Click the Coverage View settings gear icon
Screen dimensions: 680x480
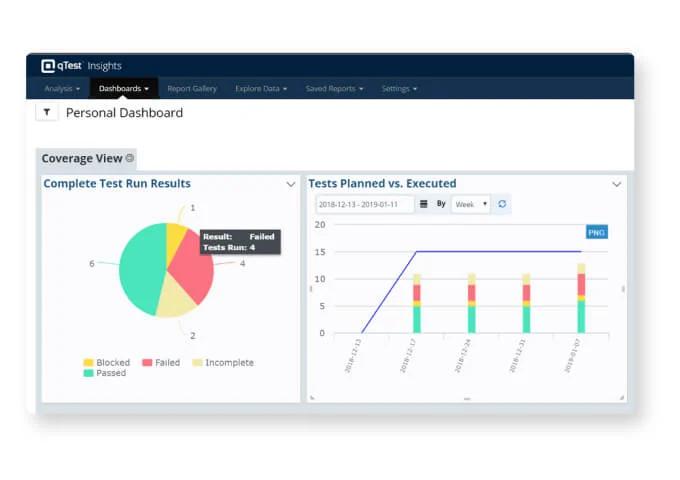[x=131, y=158]
